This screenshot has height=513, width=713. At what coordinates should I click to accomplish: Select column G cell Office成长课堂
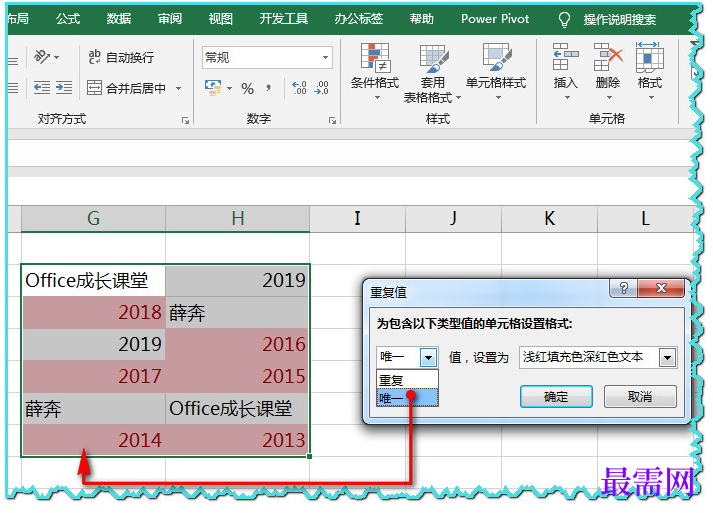(93, 281)
